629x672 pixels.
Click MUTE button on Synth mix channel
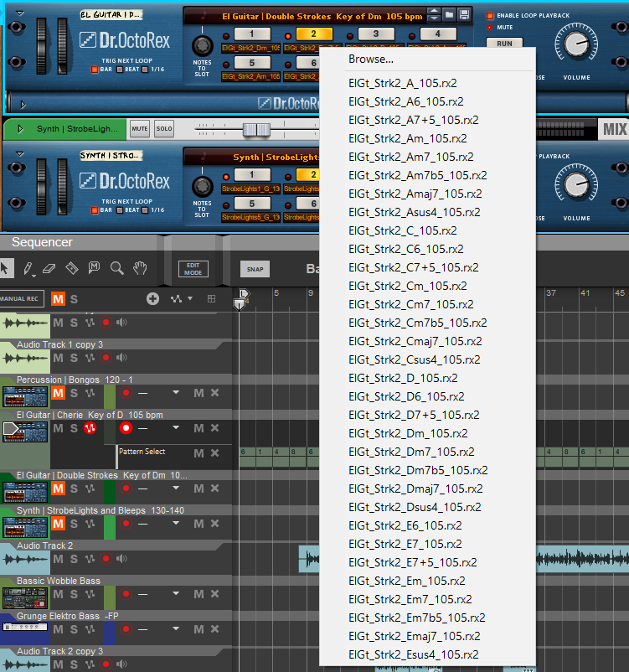click(140, 128)
